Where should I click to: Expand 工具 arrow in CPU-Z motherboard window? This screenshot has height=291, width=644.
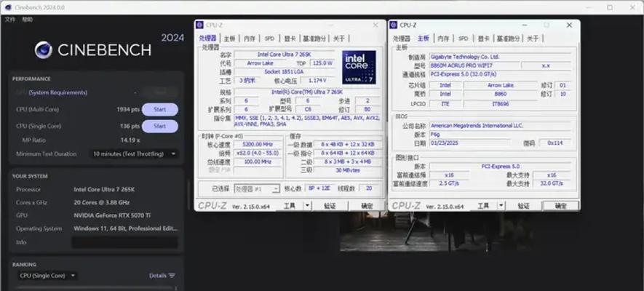501,206
